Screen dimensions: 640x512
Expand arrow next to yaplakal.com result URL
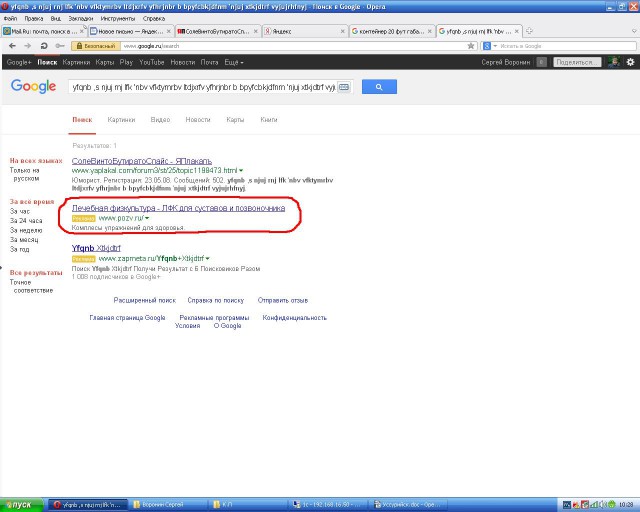coord(241,170)
